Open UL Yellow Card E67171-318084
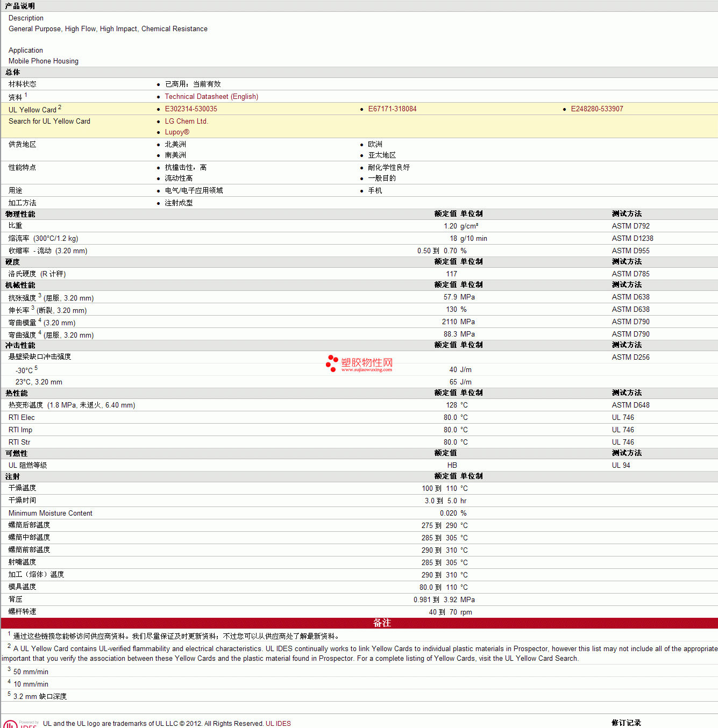718x728 pixels. point(392,109)
